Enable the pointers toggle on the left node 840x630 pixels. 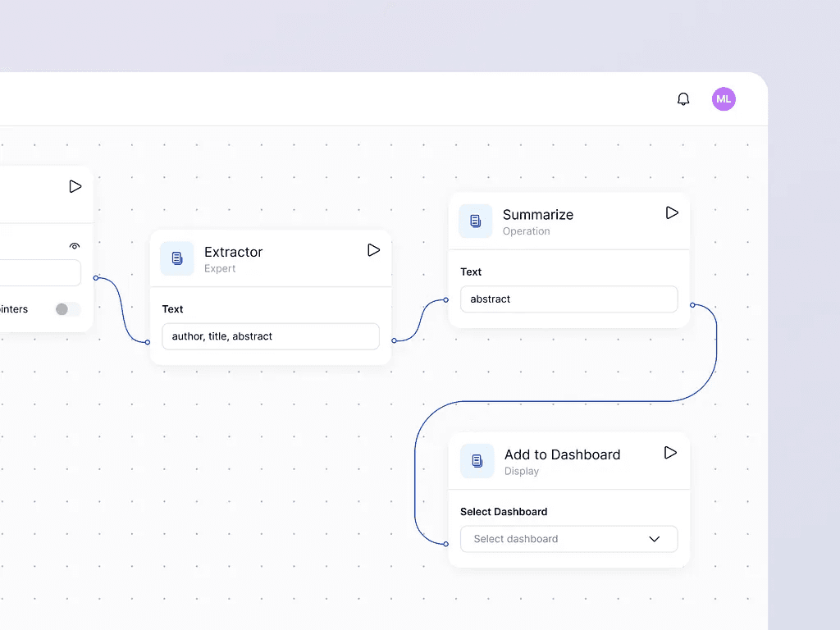tap(67, 309)
